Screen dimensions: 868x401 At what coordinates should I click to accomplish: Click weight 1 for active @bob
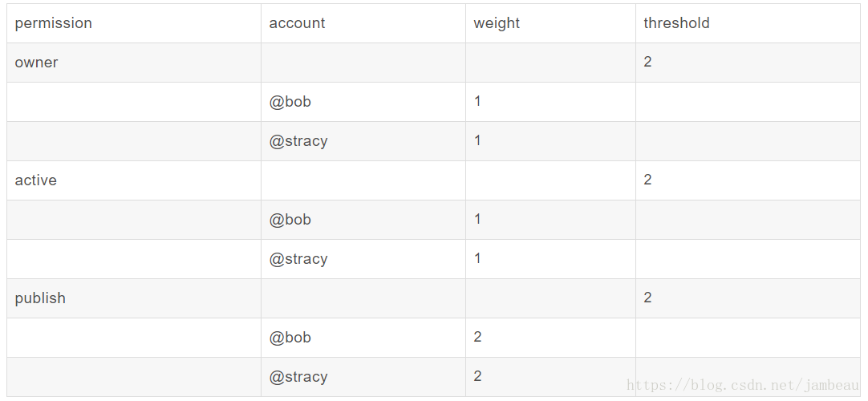[x=477, y=219]
